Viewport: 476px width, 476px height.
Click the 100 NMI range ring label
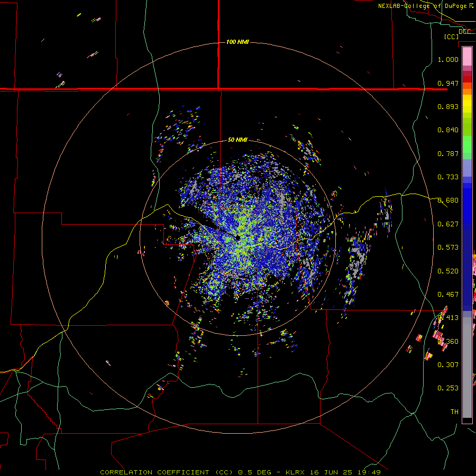point(237,42)
